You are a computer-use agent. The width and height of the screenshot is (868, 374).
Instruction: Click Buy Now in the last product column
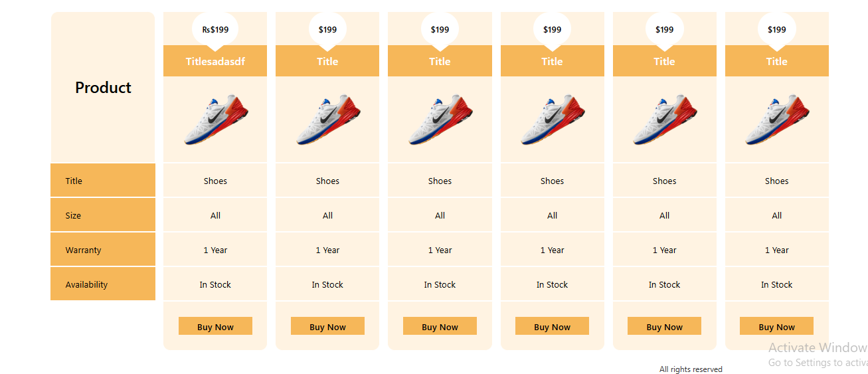click(776, 326)
